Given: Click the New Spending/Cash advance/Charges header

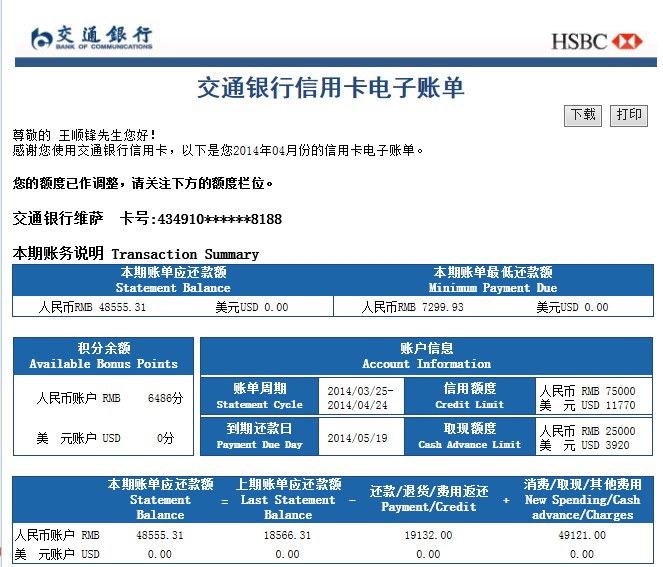Looking at the screenshot, I should pos(582,499).
